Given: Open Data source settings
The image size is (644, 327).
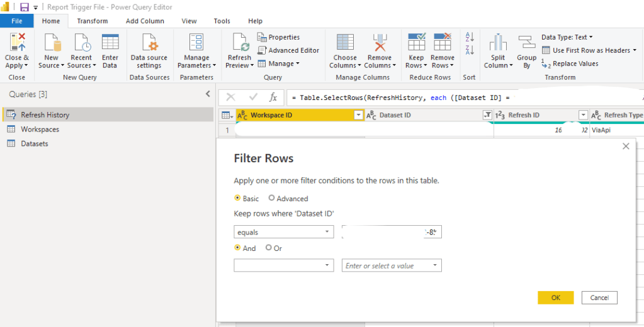Looking at the screenshot, I should click(149, 52).
